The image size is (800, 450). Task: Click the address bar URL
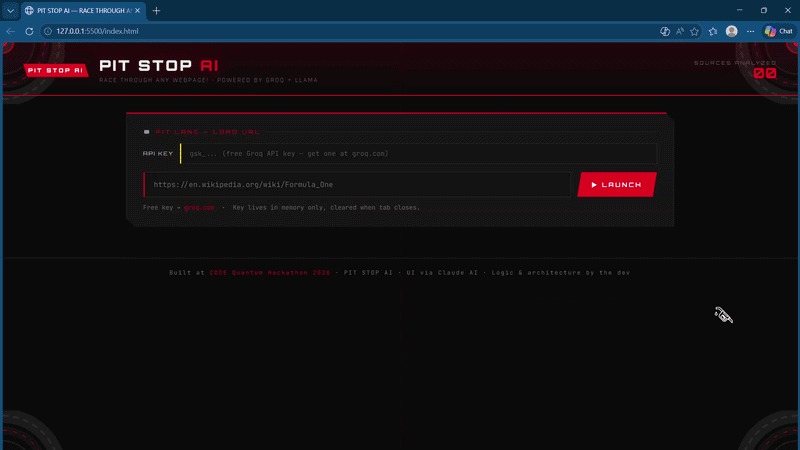97,31
